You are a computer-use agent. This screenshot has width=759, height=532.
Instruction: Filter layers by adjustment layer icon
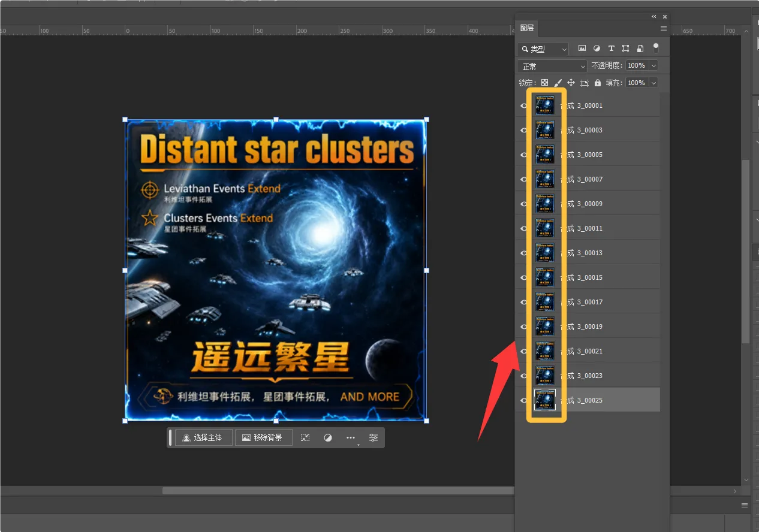click(597, 49)
